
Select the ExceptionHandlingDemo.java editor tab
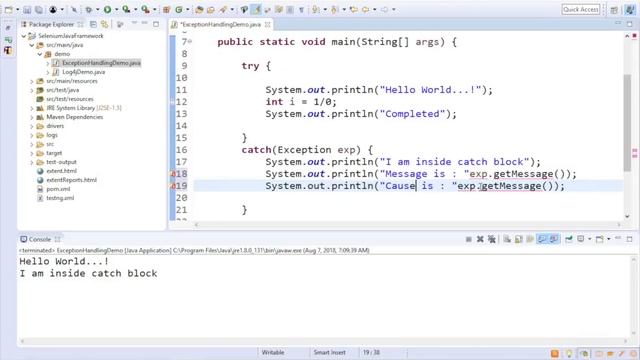coord(220,24)
